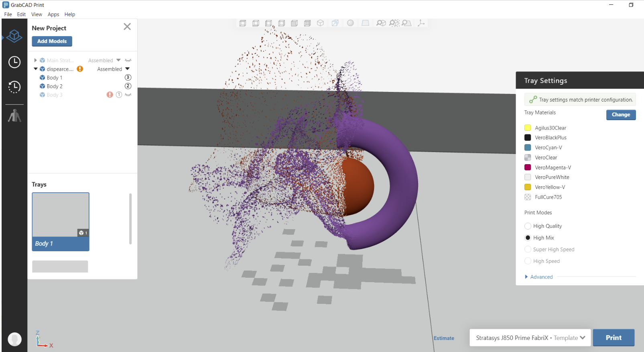
Task: Click the circled 2 badge on Body 2
Action: [x=128, y=86]
